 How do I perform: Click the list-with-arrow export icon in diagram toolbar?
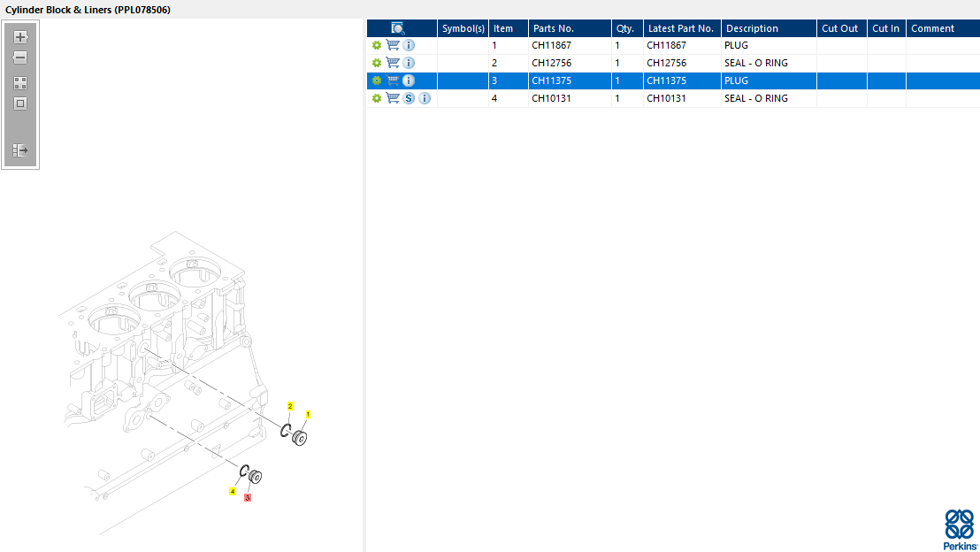click(20, 150)
